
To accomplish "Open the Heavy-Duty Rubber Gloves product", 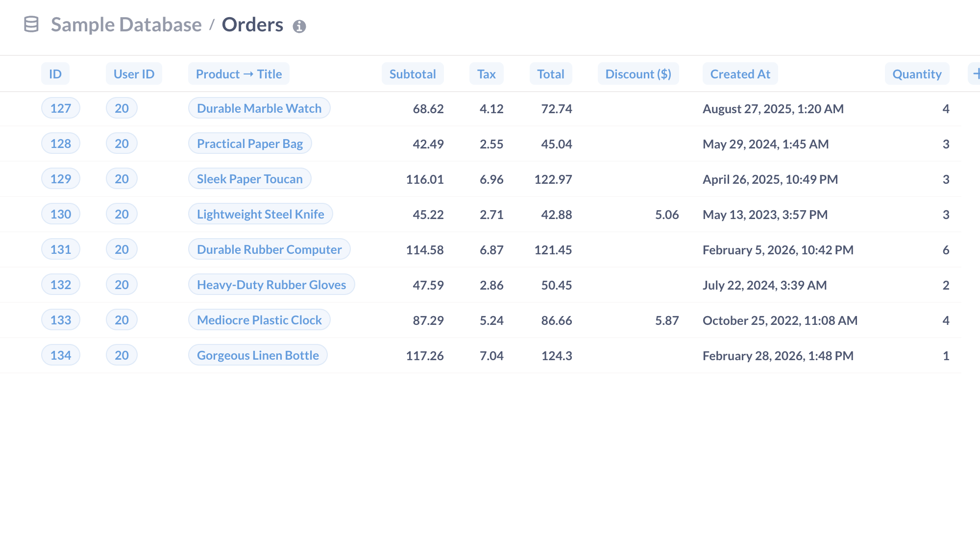I will tap(271, 285).
